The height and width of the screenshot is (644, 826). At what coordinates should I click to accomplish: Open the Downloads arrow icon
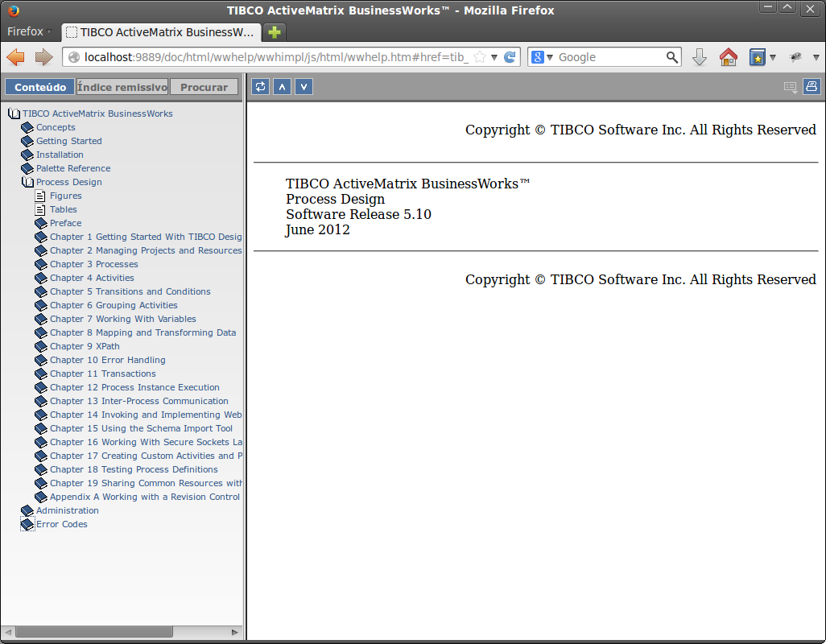tap(700, 57)
